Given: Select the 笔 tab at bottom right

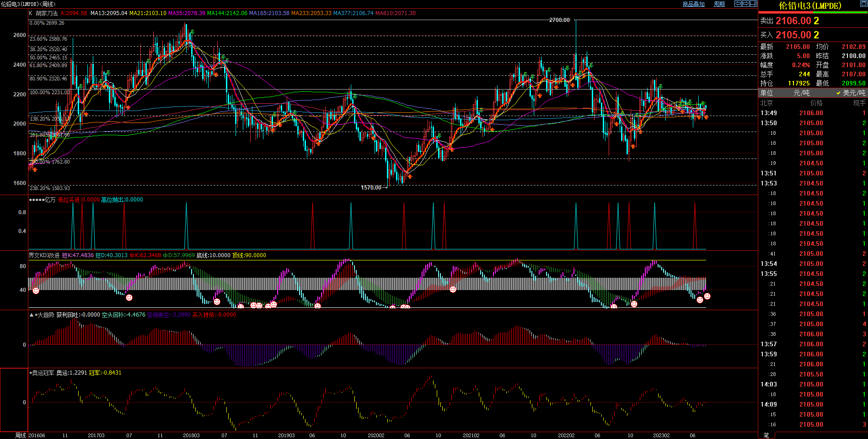Looking at the screenshot, I should 766,435.
